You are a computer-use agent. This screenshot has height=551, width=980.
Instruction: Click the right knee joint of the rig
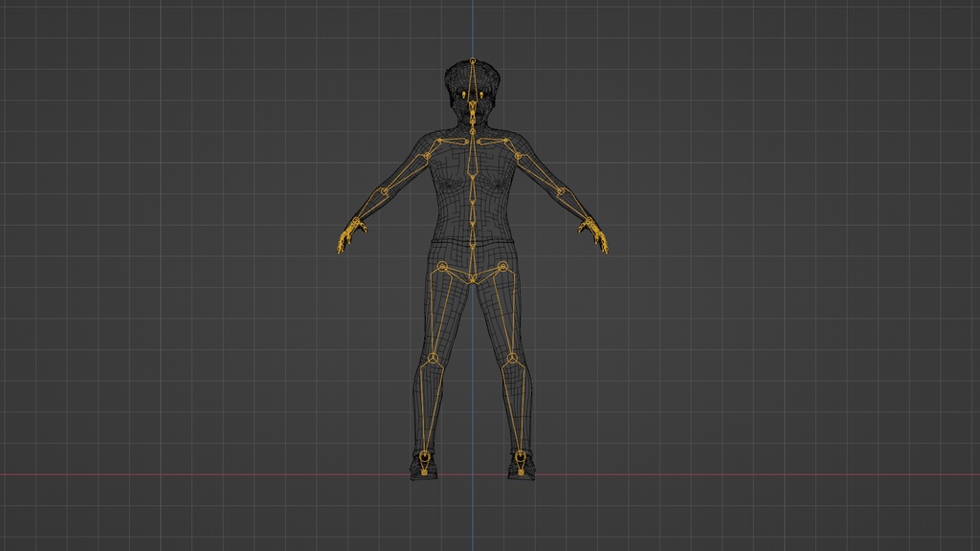pos(511,358)
